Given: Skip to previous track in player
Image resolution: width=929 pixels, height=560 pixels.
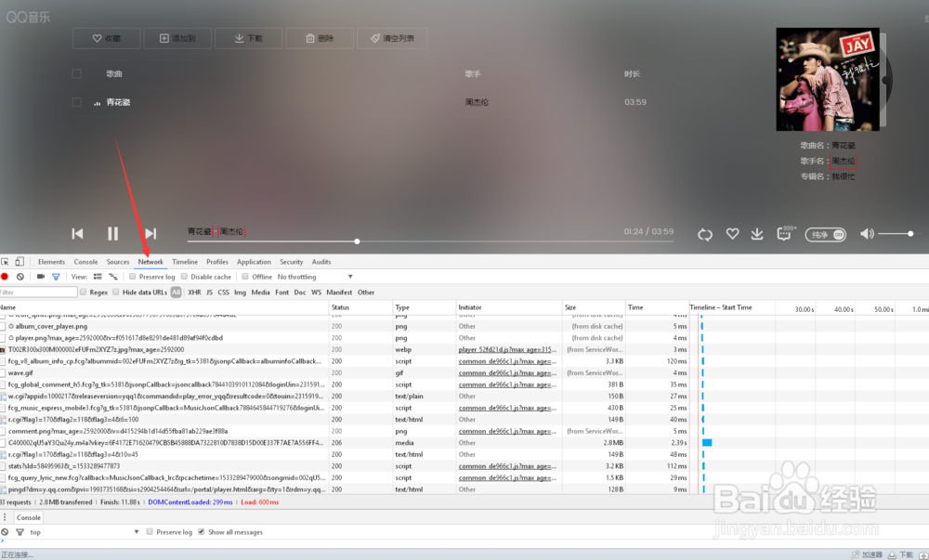Looking at the screenshot, I should (78, 233).
